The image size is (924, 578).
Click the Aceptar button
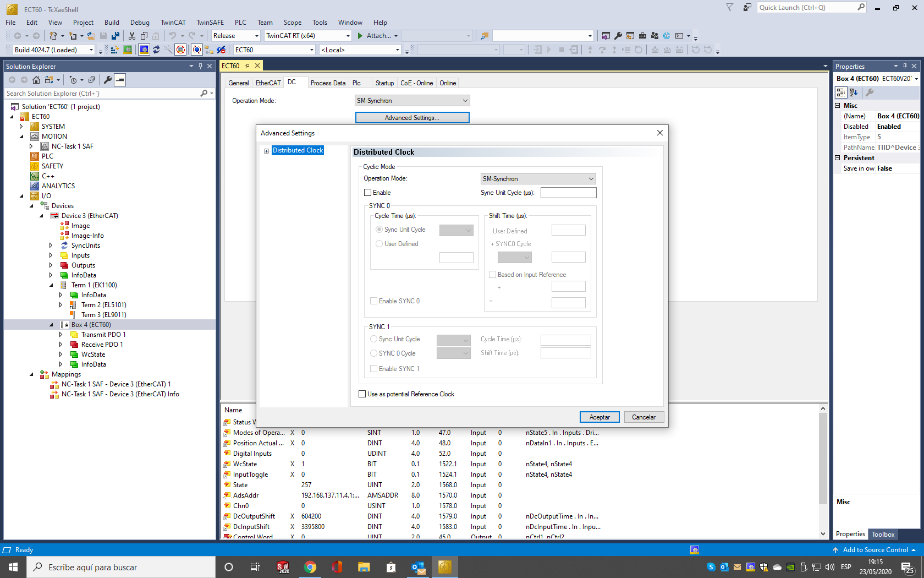point(599,417)
